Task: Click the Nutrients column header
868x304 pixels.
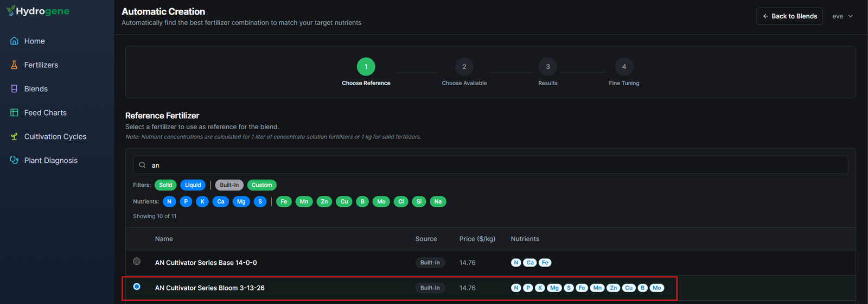Action: click(x=525, y=239)
